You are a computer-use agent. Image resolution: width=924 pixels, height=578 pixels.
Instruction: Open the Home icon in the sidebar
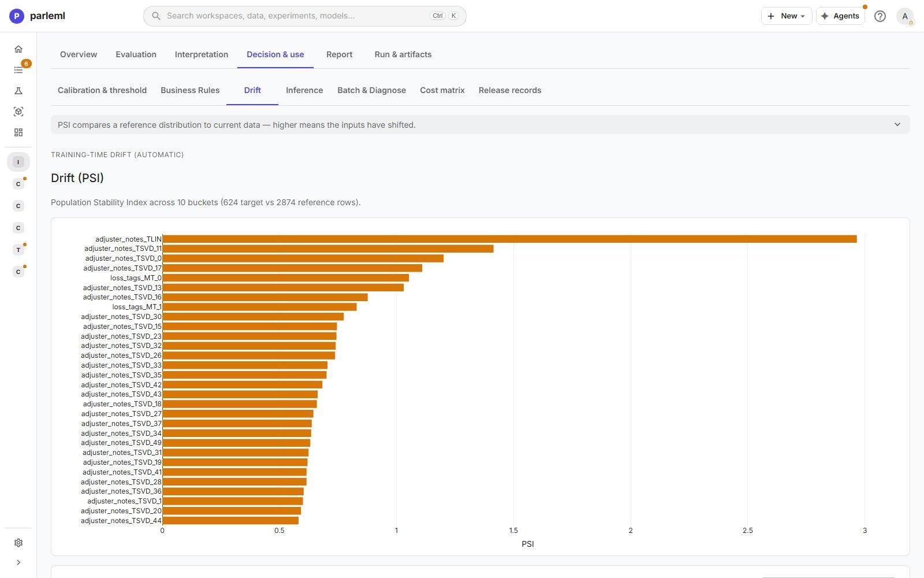coord(18,49)
